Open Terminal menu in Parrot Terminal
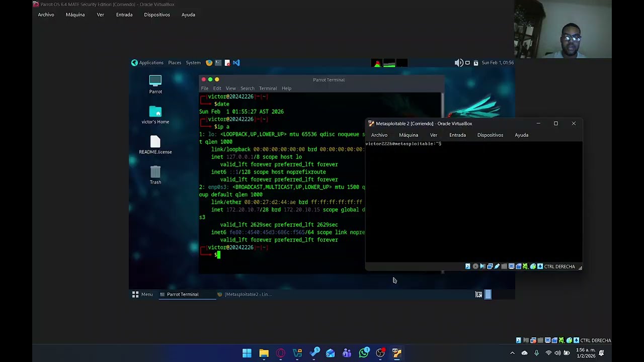Image resolution: width=644 pixels, height=362 pixels. [268, 88]
